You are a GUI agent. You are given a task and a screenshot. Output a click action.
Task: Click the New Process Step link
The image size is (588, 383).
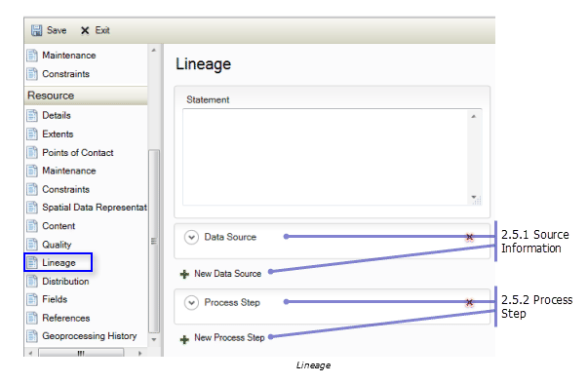tap(229, 337)
